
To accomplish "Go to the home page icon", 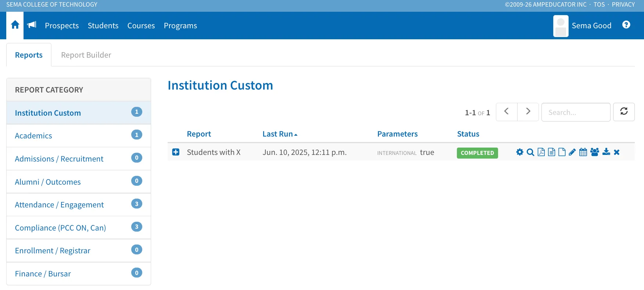I will point(15,25).
